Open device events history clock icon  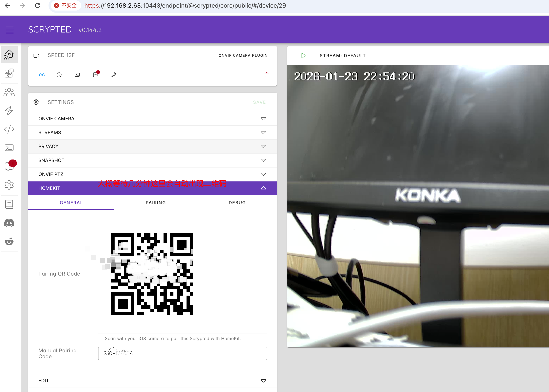[x=59, y=75]
